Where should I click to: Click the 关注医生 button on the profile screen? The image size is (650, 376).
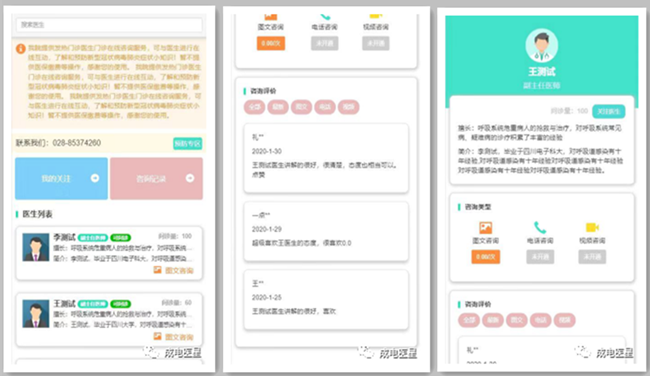click(609, 111)
